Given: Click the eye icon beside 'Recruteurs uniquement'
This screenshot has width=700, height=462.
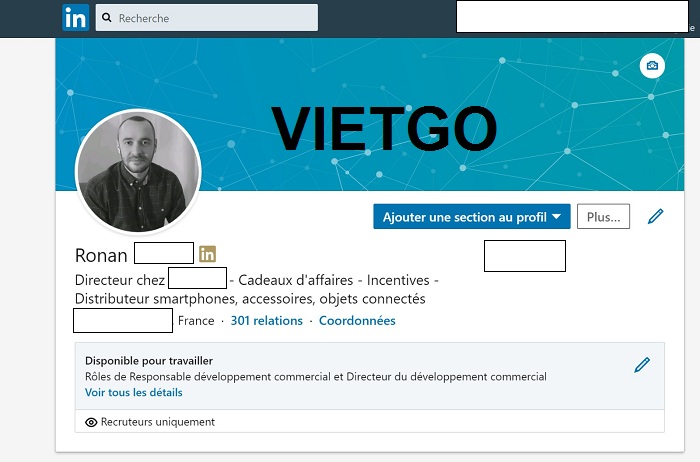Looking at the screenshot, I should (x=91, y=422).
